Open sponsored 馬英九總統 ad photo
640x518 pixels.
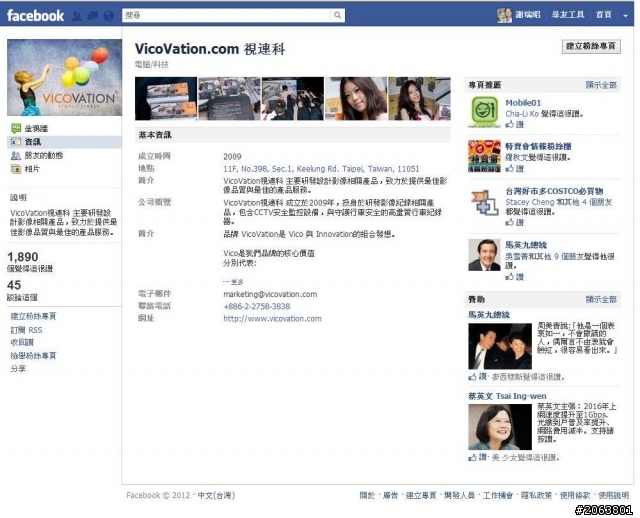(500, 346)
